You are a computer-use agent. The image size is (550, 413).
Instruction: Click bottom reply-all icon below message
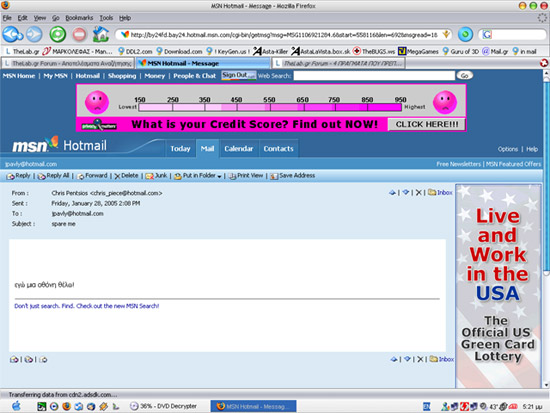click(x=29, y=359)
